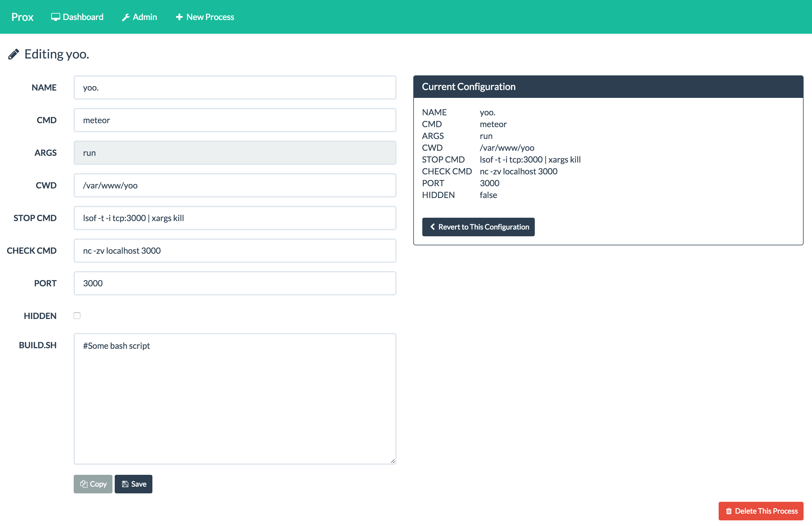Click the monitor icon next to Dashboard

pos(55,17)
